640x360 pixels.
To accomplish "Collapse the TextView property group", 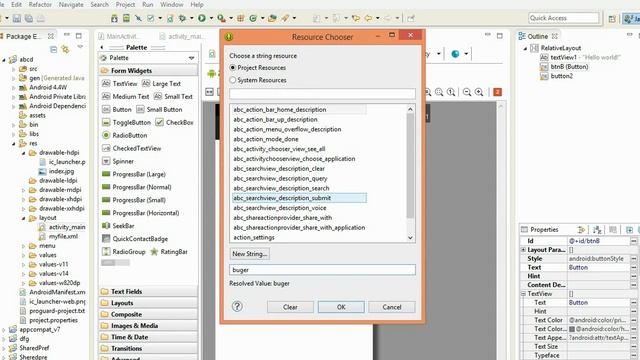I will (523, 294).
